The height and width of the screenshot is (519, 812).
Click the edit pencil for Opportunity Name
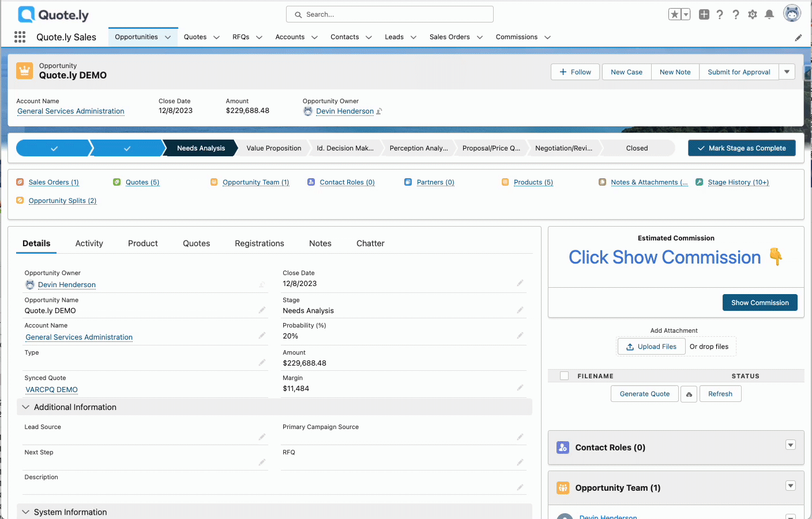click(262, 310)
